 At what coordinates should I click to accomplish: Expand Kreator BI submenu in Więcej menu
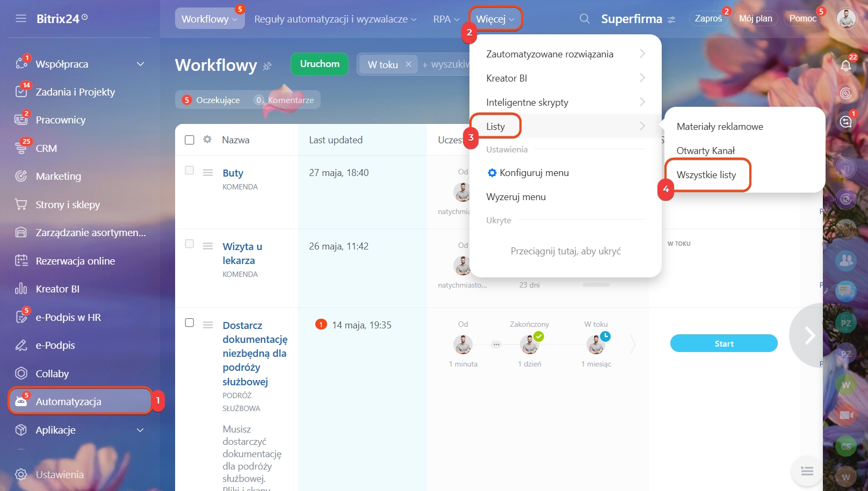point(565,78)
